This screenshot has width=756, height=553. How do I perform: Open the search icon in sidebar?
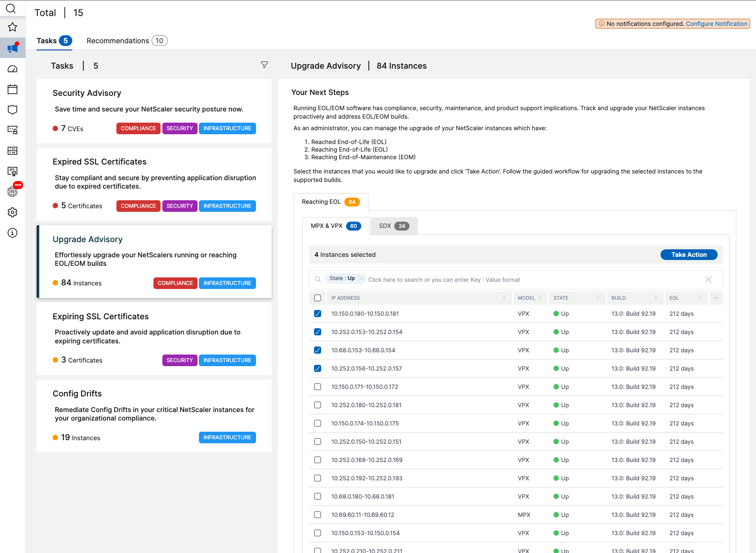(x=11, y=8)
